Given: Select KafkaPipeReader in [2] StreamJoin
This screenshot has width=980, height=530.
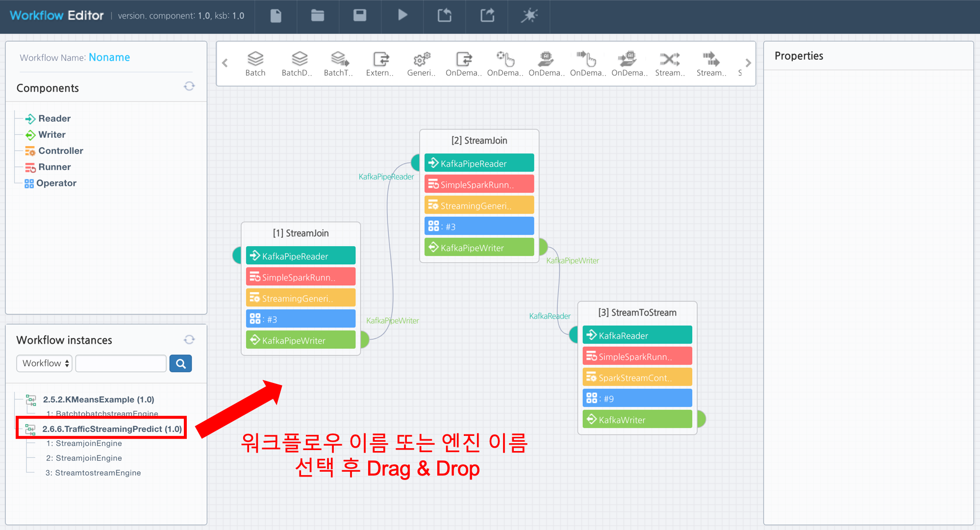Looking at the screenshot, I should [x=479, y=163].
